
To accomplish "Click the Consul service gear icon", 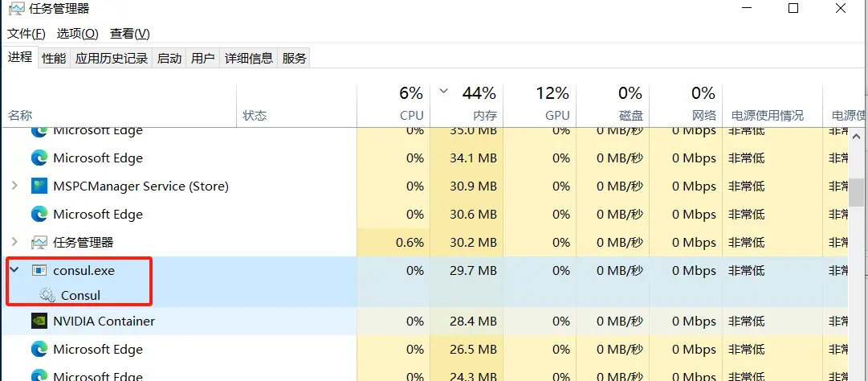I will click(47, 295).
